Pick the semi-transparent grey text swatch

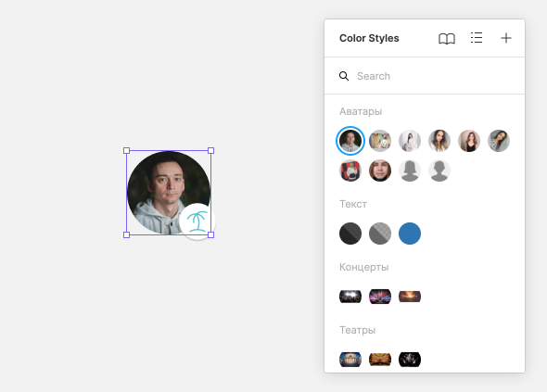point(380,234)
